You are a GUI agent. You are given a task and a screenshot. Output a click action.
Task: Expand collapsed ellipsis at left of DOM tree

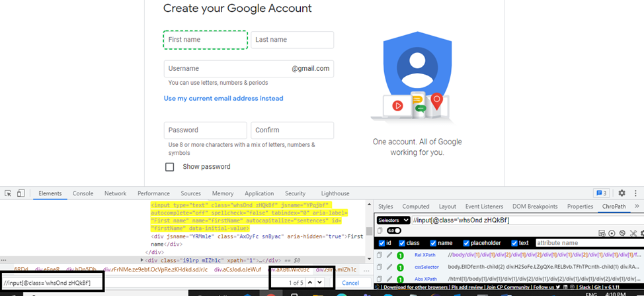tap(3, 260)
